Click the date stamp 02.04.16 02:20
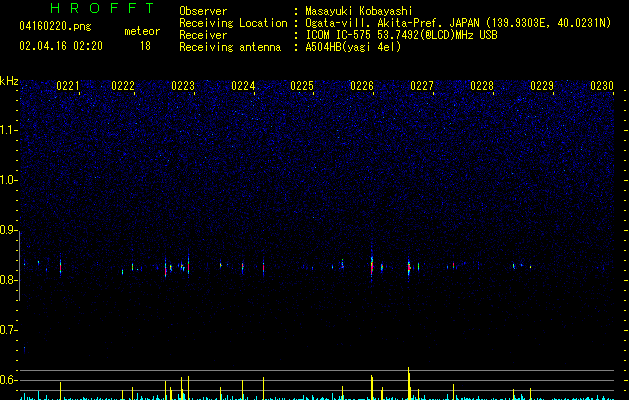629x400 pixels. pos(61,46)
